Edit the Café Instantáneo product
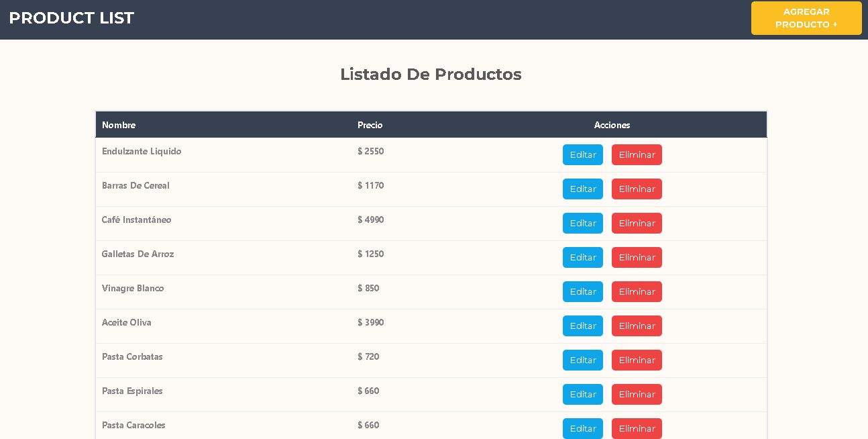 [582, 223]
